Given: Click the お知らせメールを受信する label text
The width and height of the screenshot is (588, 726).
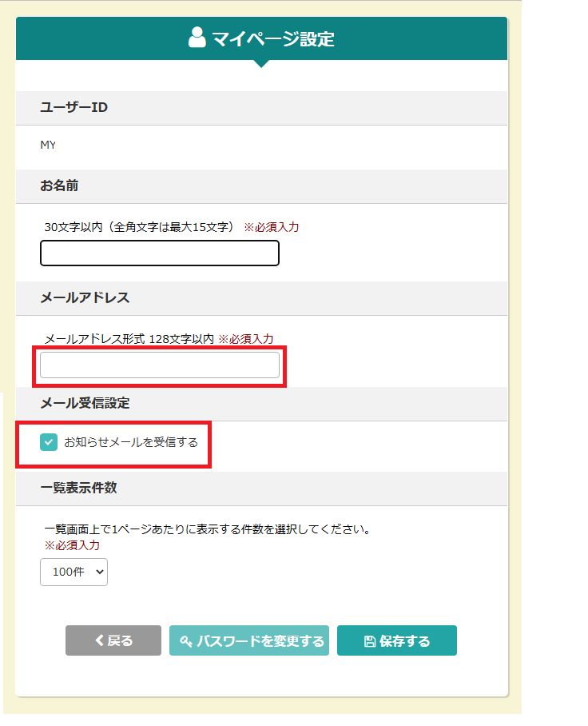Looking at the screenshot, I should tap(131, 443).
